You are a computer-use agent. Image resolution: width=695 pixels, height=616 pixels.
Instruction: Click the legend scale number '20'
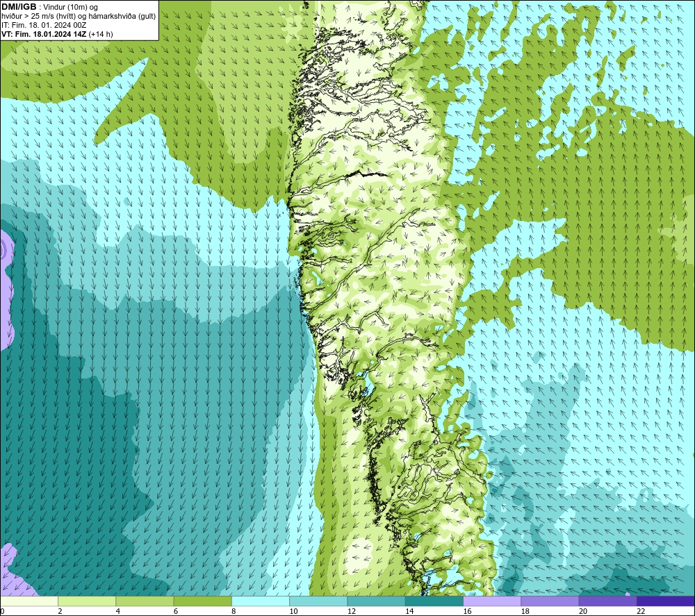[x=583, y=611]
